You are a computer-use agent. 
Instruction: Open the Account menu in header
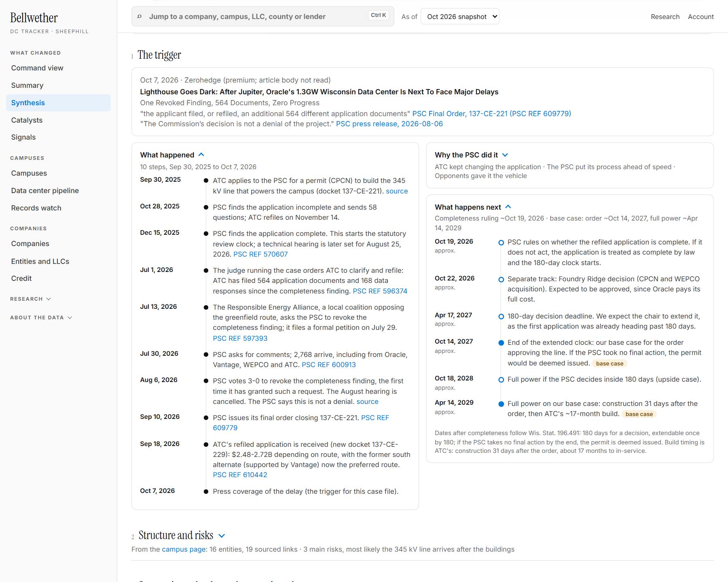pyautogui.click(x=700, y=17)
